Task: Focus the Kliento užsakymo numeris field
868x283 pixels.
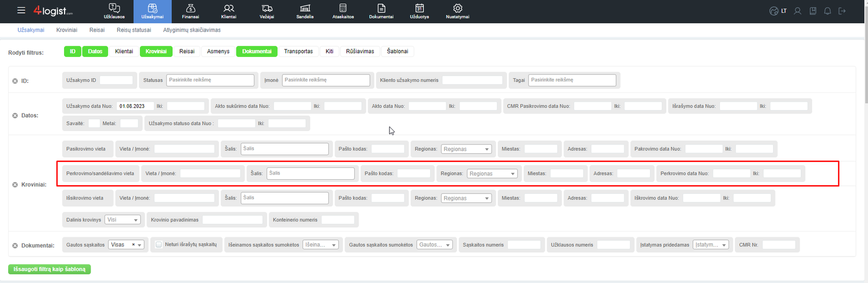Action: point(473,80)
